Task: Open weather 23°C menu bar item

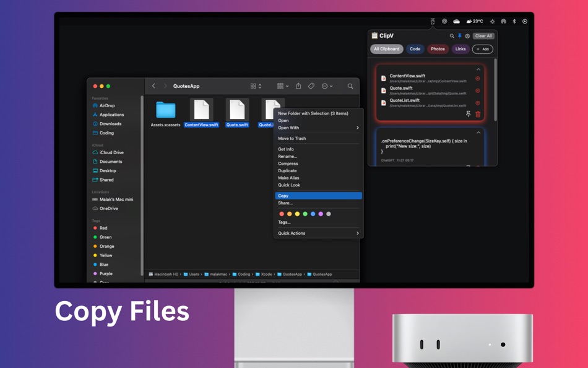Action: [474, 22]
